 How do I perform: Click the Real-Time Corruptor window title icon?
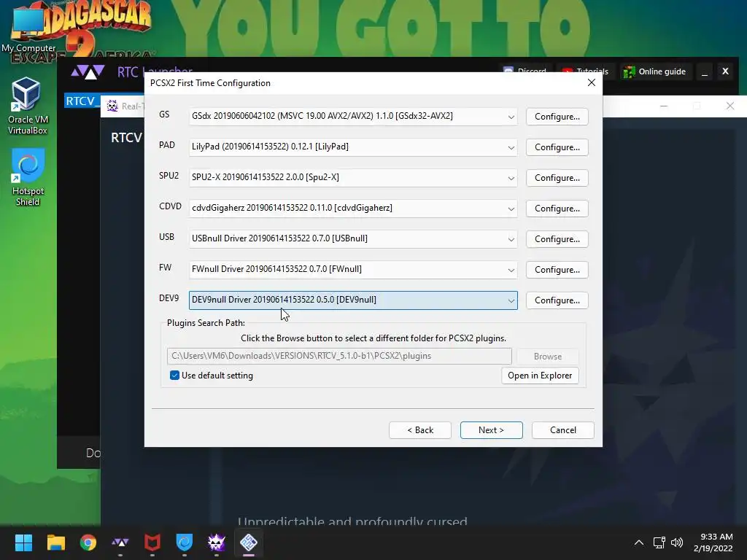(x=112, y=106)
